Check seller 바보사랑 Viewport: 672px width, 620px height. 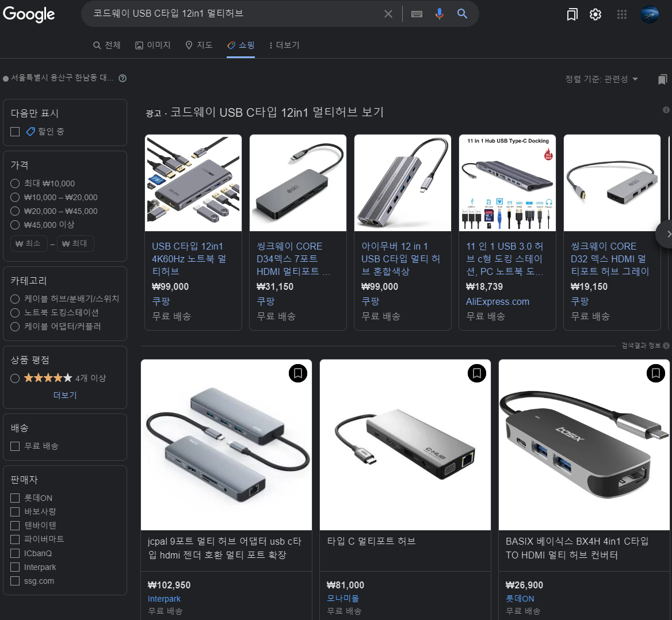[x=15, y=512]
